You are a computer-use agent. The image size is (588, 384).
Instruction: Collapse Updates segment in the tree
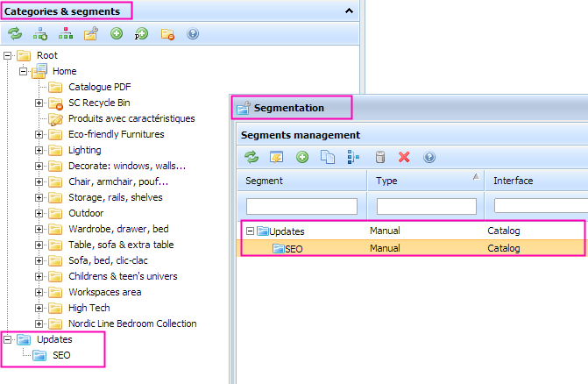[7, 339]
